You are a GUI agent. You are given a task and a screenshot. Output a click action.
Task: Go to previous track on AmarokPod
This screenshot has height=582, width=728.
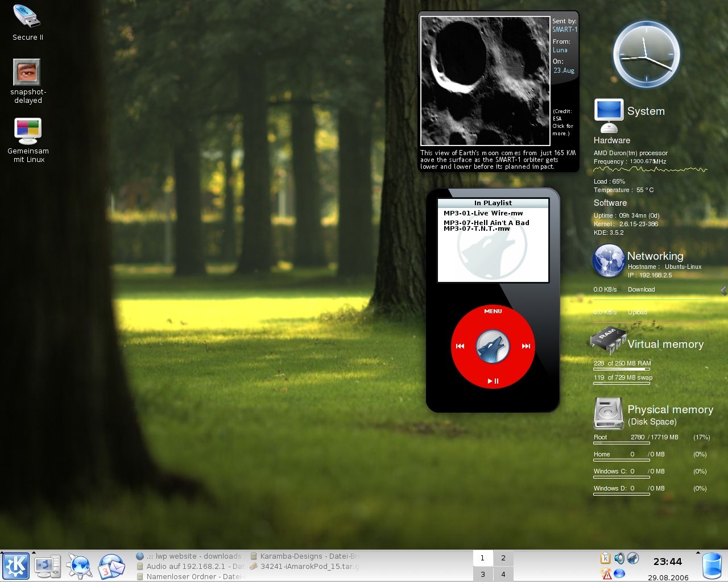460,346
